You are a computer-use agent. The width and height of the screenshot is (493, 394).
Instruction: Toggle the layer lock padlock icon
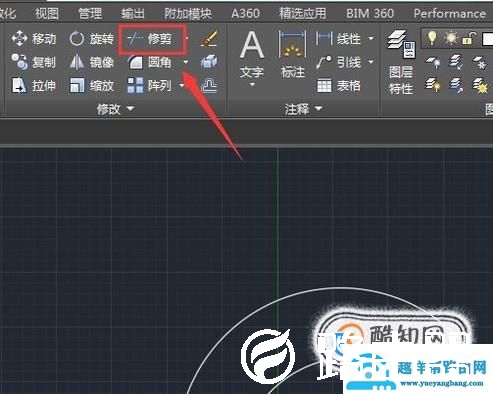pyautogui.click(x=468, y=38)
